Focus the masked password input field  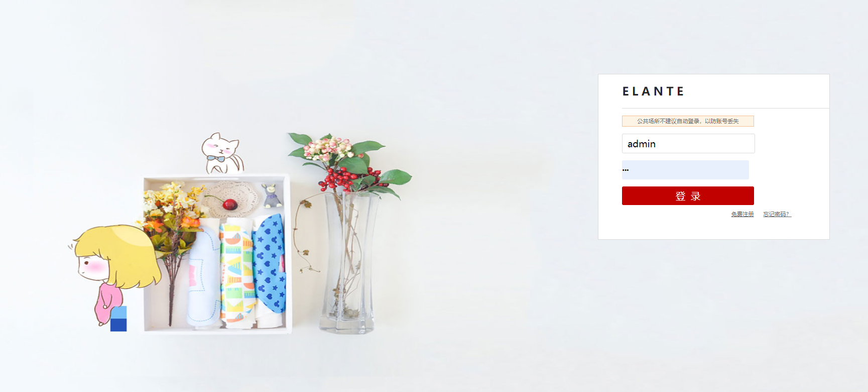tap(685, 170)
